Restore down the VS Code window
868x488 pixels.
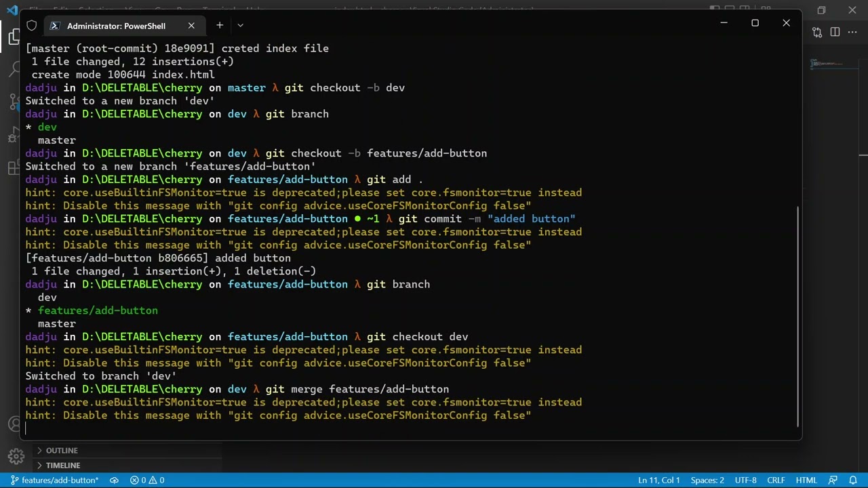821,10
